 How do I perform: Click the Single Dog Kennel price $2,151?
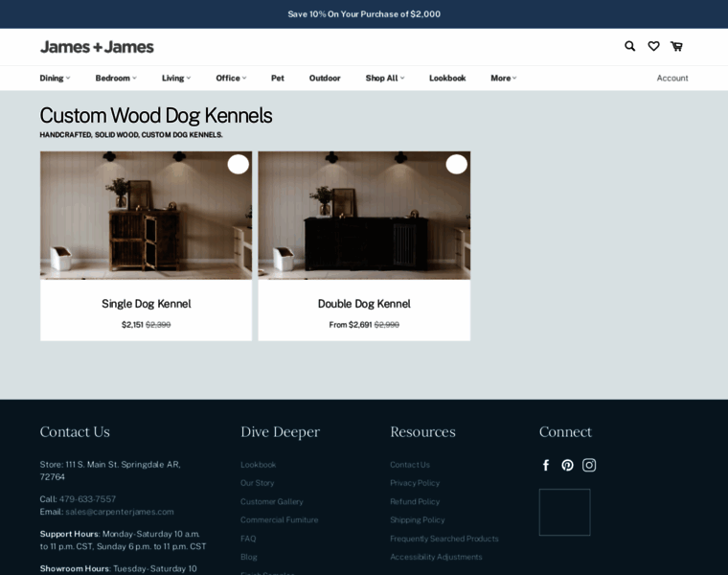132,325
